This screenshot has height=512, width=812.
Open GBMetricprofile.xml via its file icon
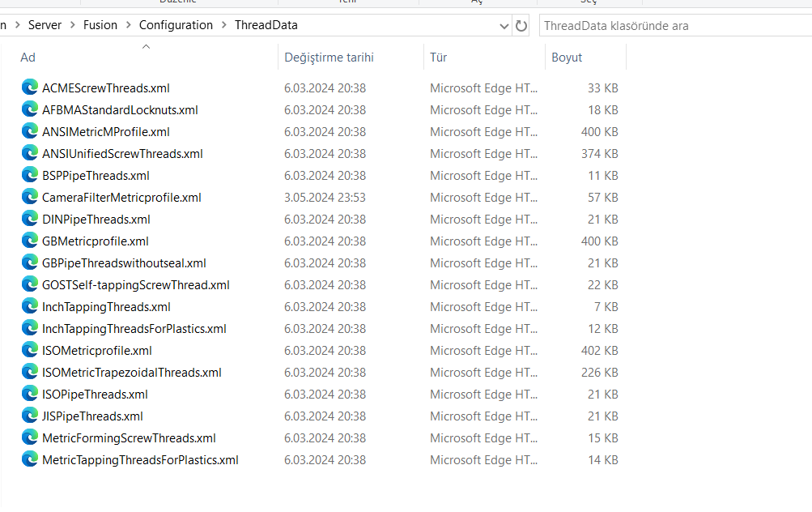pos(30,241)
